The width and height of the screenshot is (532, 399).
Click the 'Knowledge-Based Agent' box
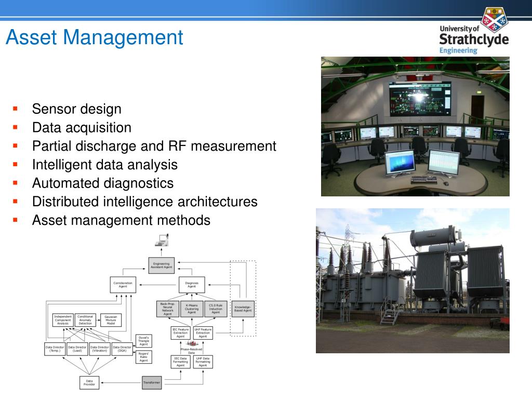click(x=243, y=309)
